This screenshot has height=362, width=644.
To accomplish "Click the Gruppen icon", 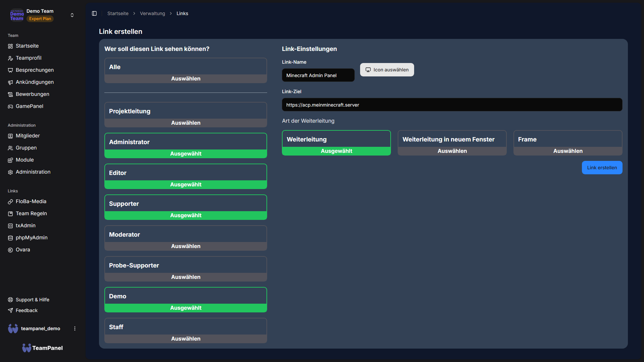I will tap(10, 148).
